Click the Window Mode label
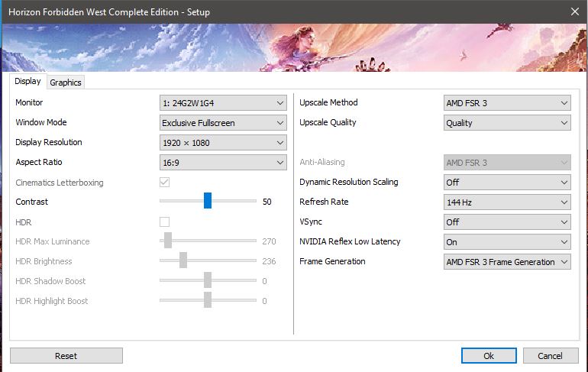The image size is (588, 372). tap(41, 122)
